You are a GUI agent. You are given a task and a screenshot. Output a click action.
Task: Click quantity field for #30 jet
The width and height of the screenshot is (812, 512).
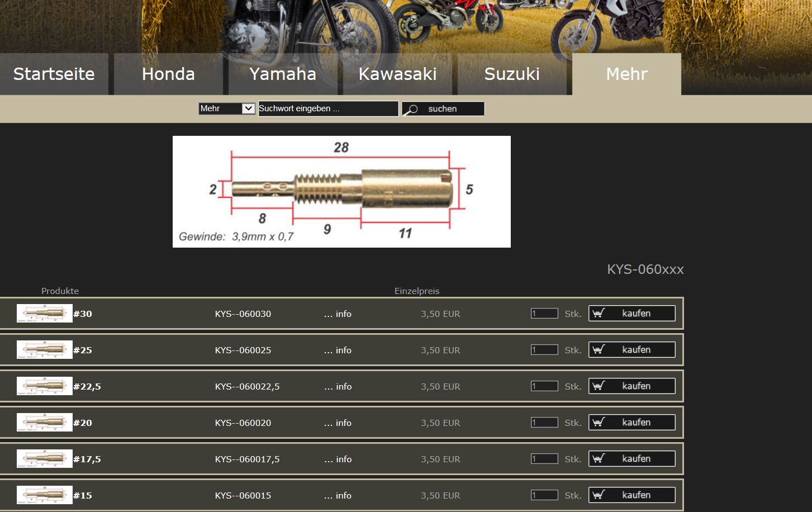pos(544,314)
